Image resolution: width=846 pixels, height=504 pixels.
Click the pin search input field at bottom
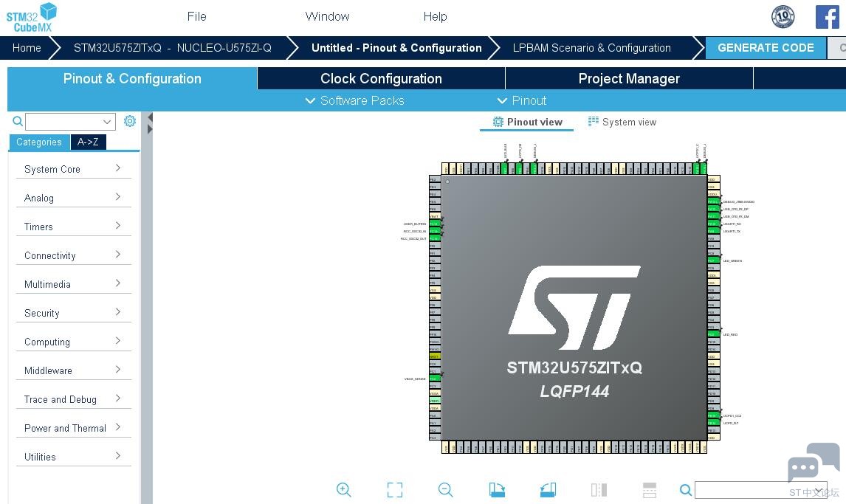point(761,489)
